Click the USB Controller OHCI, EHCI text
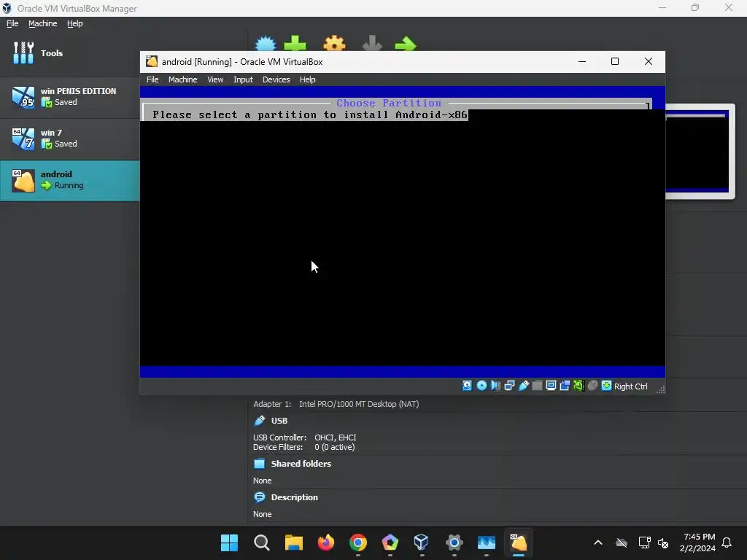 point(304,437)
